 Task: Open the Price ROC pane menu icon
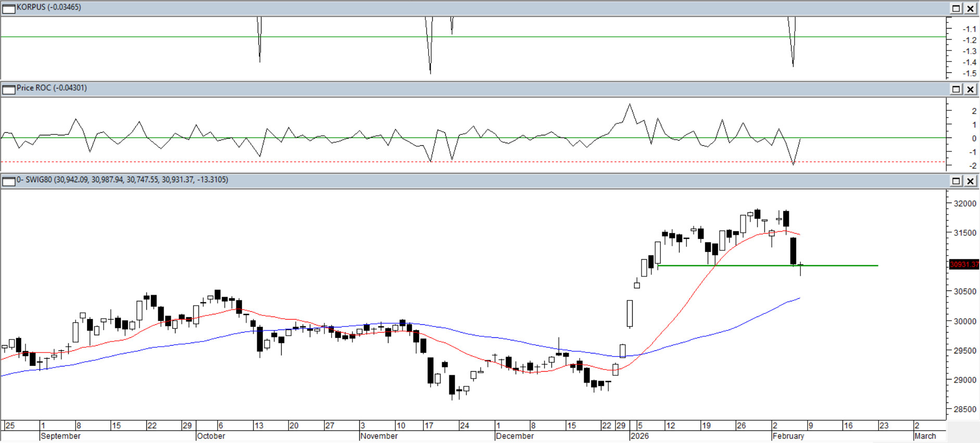coord(9,89)
